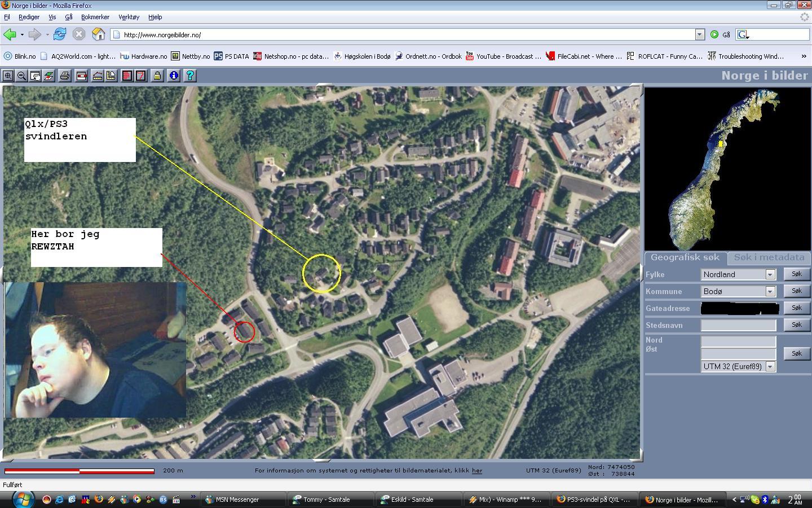Open the blue information icon
This screenshot has width=812, height=508.
(174, 76)
